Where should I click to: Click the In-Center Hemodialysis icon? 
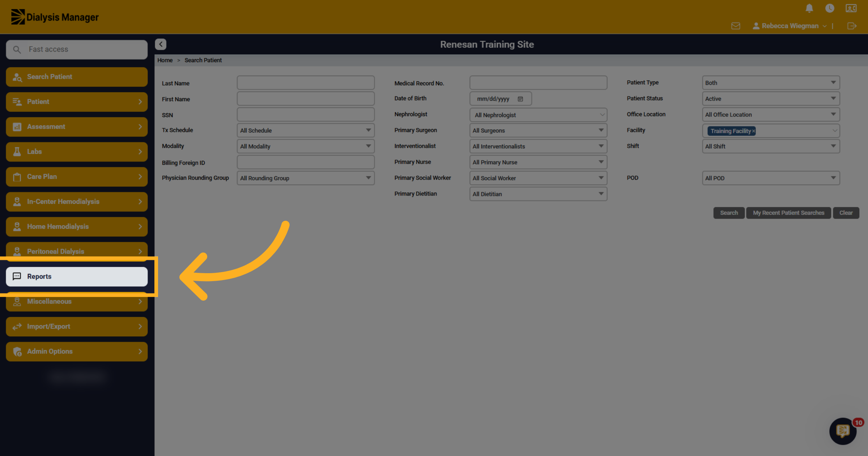pyautogui.click(x=17, y=202)
